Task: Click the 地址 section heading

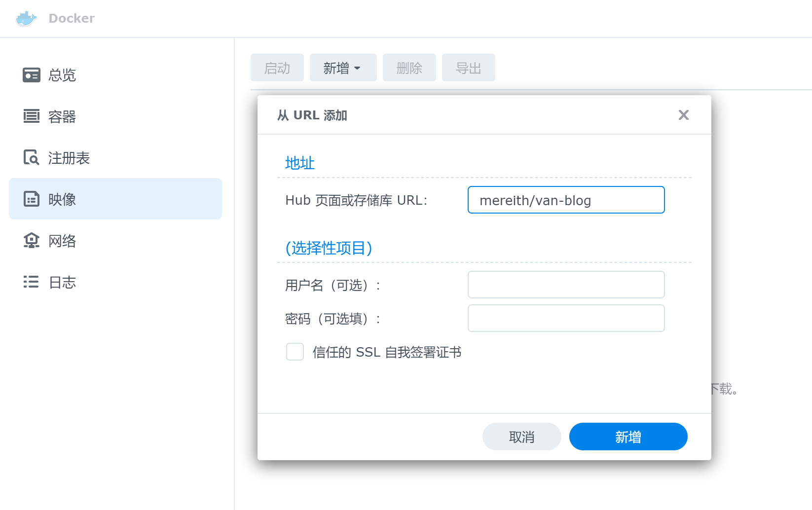Action: coord(300,163)
